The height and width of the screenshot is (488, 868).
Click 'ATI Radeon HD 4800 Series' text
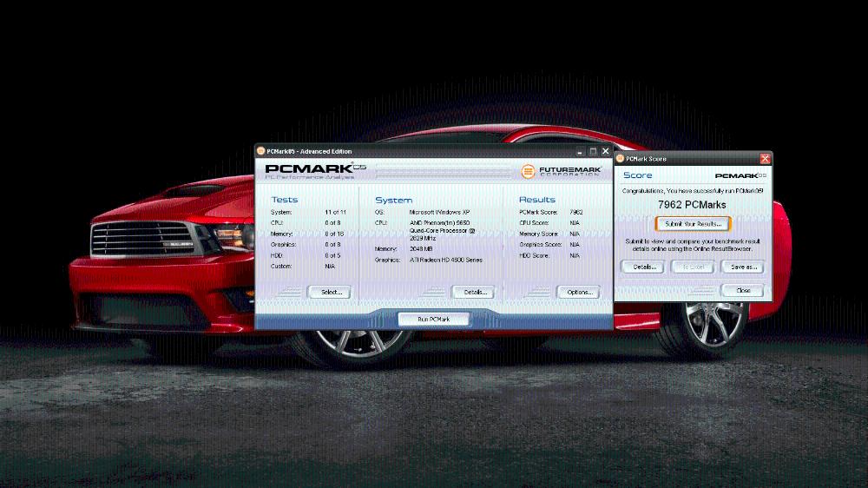click(445, 260)
